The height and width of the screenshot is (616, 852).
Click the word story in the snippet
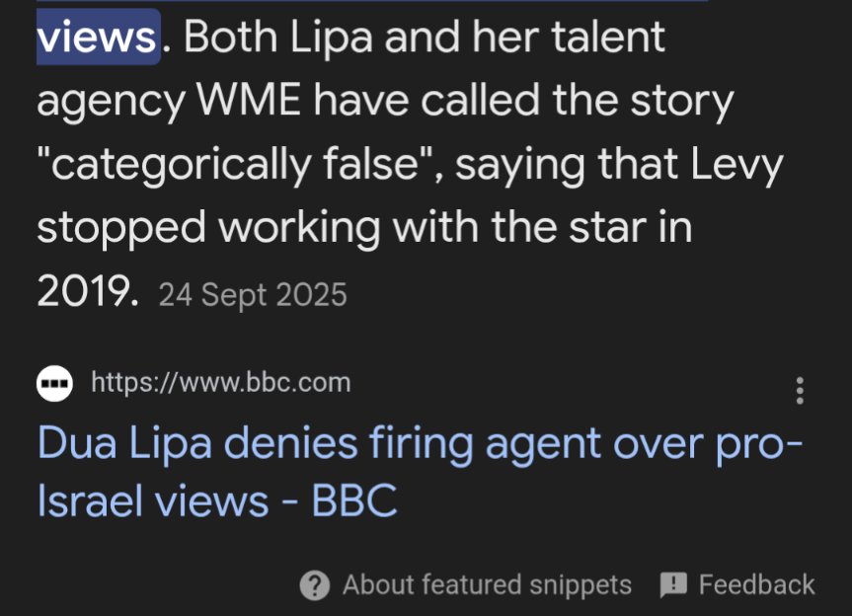tap(682, 102)
